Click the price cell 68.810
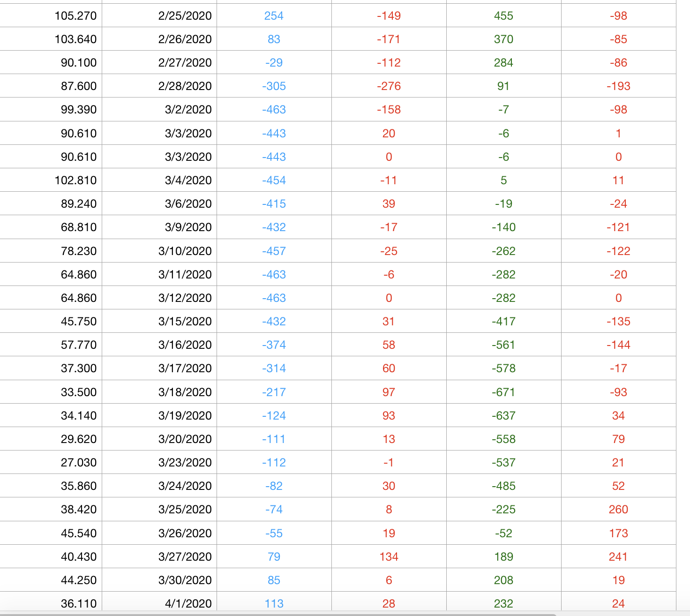 click(x=51, y=227)
